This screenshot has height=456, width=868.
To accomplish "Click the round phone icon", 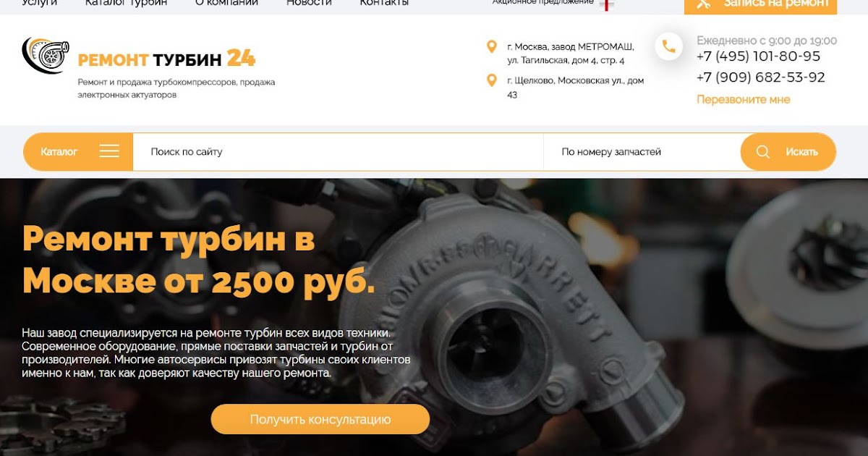I will coord(669,46).
